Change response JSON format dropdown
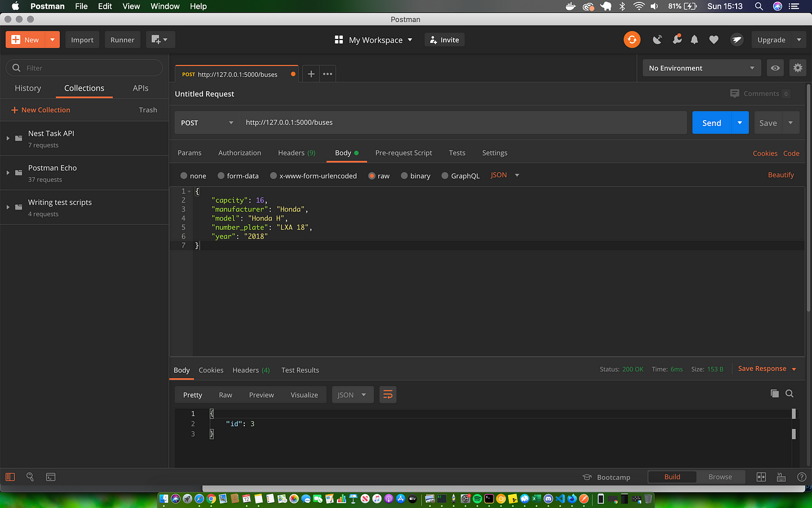Image resolution: width=812 pixels, height=508 pixels. click(x=353, y=395)
